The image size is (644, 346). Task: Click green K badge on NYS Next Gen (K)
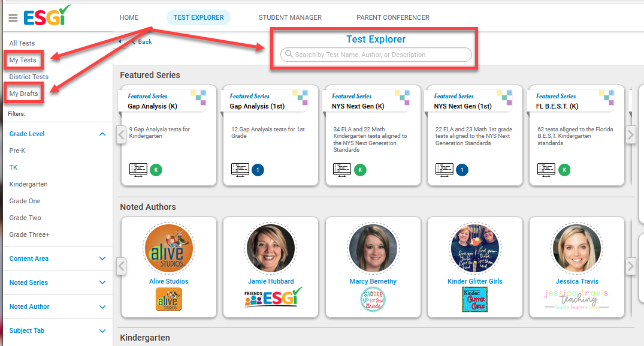pyautogui.click(x=360, y=170)
